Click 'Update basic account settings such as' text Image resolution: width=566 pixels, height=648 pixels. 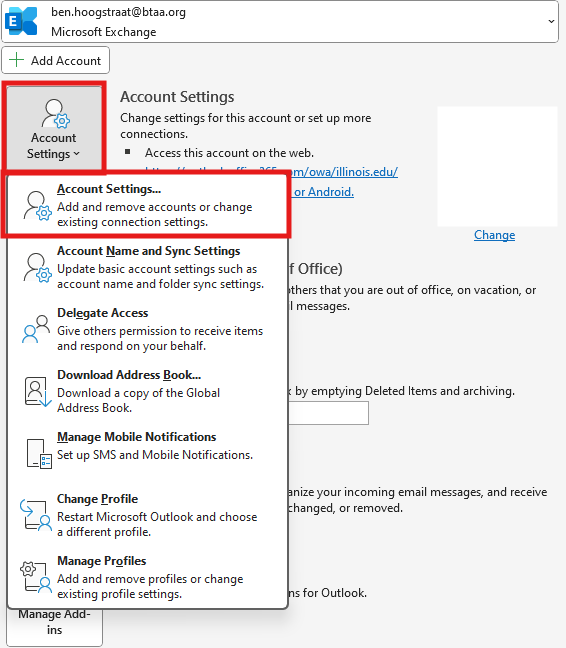(157, 269)
